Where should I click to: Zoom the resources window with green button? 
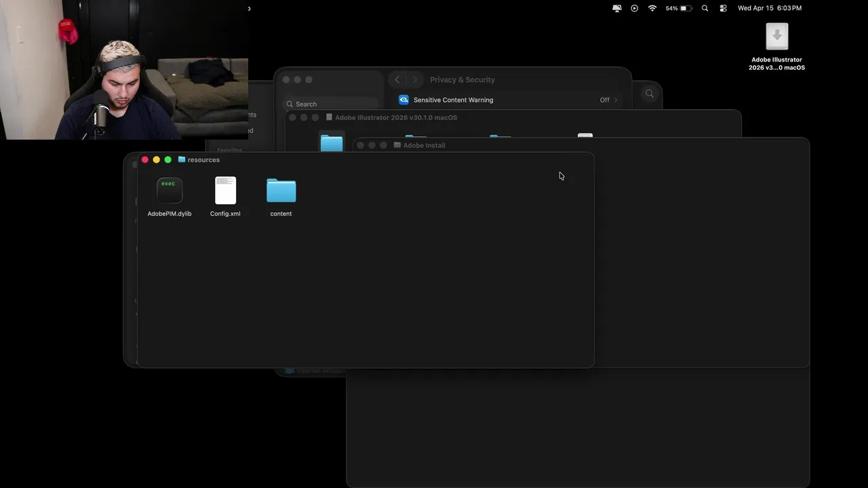point(168,160)
